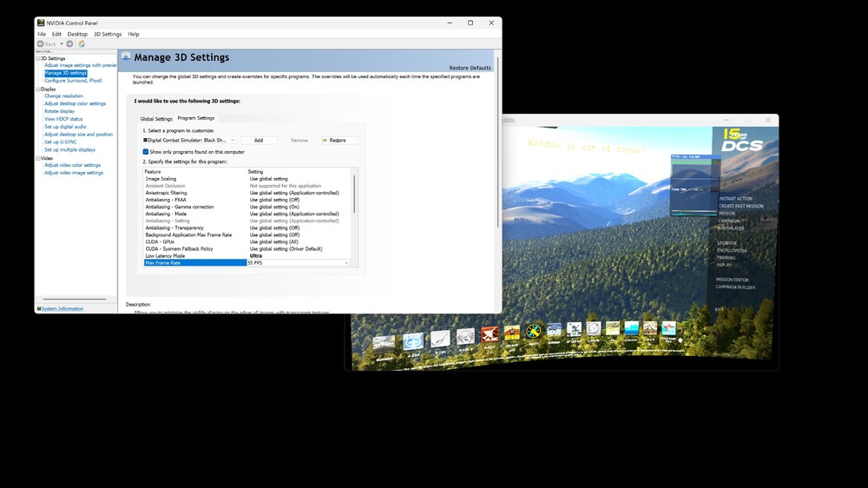868x488 pixels.
Task: Select the Anisotropic filtering row
Action: pos(247,193)
